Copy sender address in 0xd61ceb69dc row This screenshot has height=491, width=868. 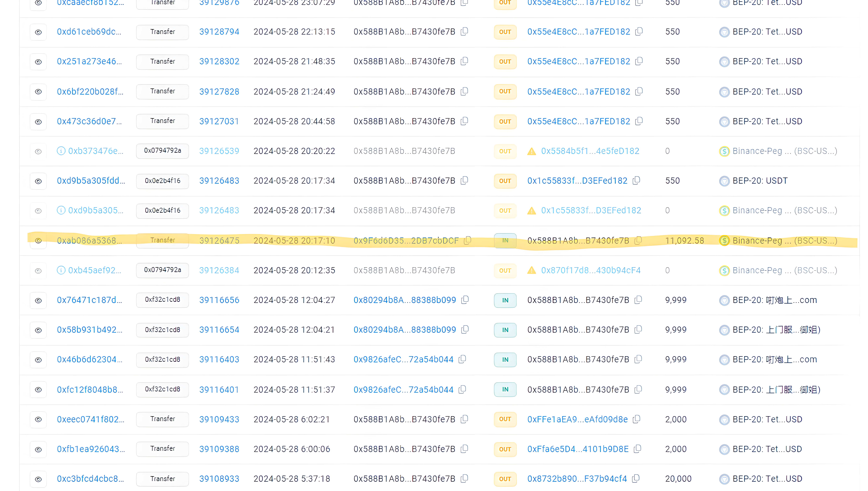(464, 31)
